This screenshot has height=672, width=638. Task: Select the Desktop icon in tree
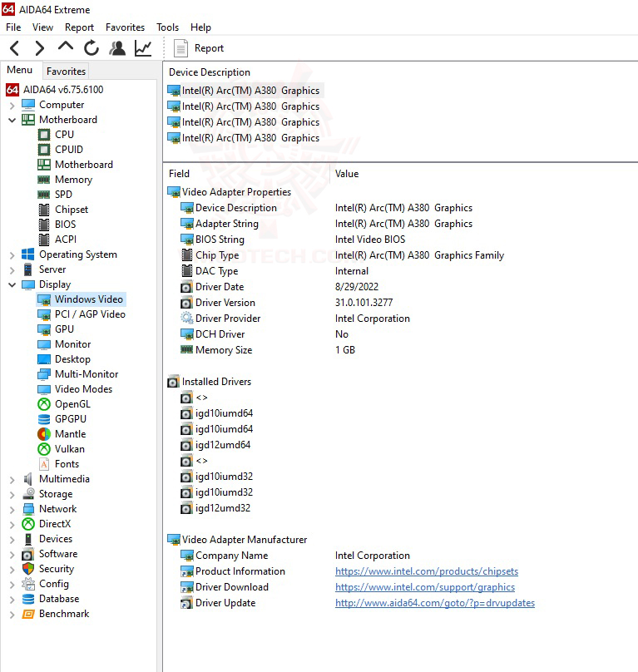[44, 359]
